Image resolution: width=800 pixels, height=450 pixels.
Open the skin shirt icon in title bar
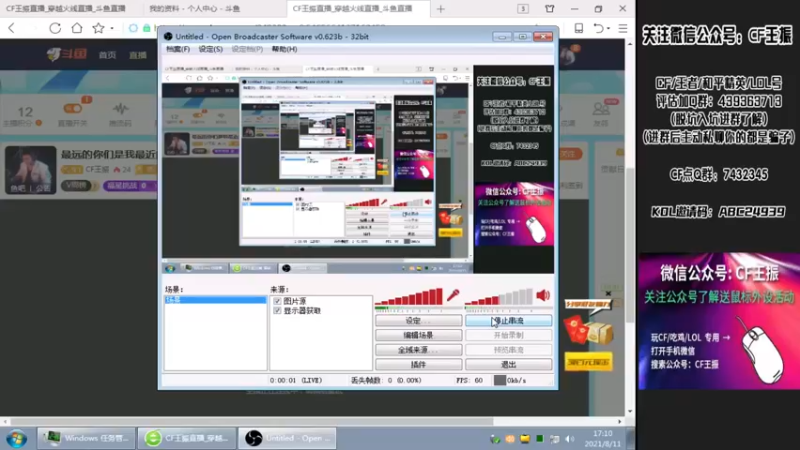click(x=549, y=9)
